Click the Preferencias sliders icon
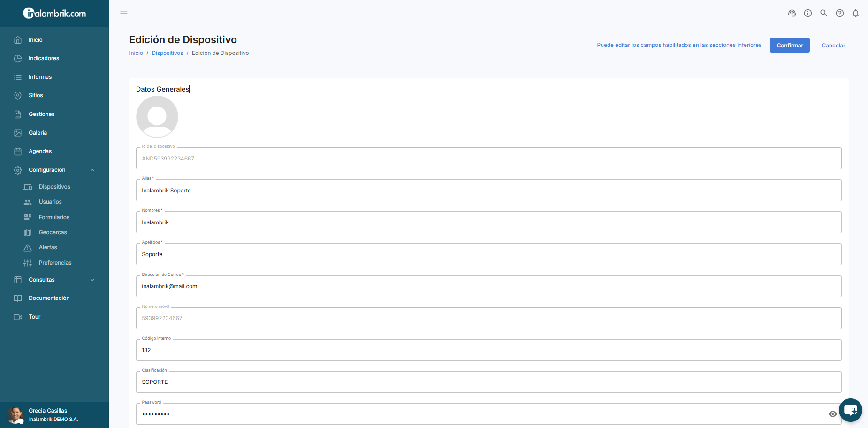Screen dimensions: 868x428 (x=28, y=263)
